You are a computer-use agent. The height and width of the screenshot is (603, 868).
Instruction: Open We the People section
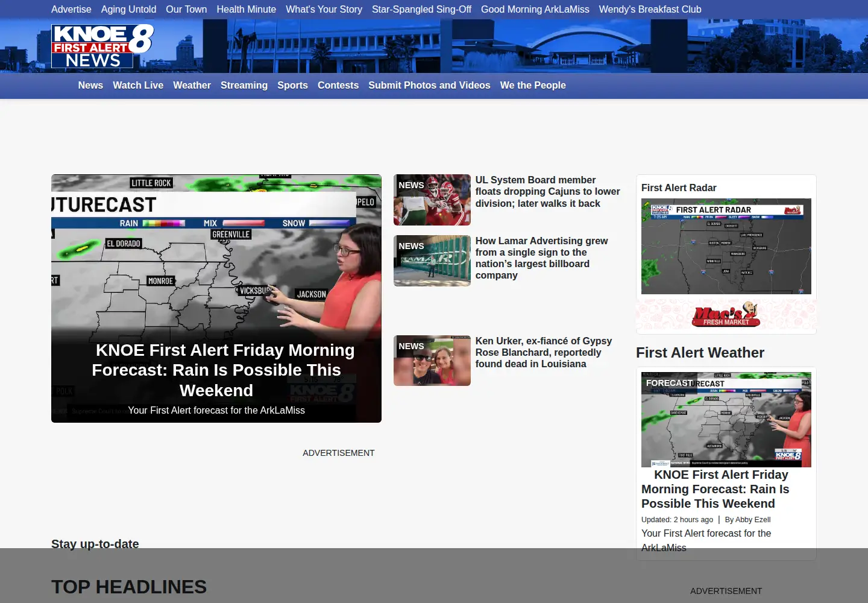tap(533, 86)
